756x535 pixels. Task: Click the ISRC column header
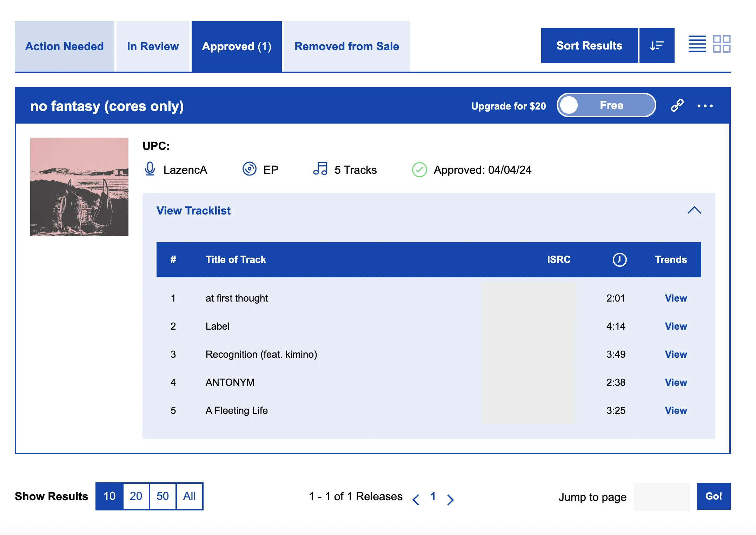click(x=559, y=259)
